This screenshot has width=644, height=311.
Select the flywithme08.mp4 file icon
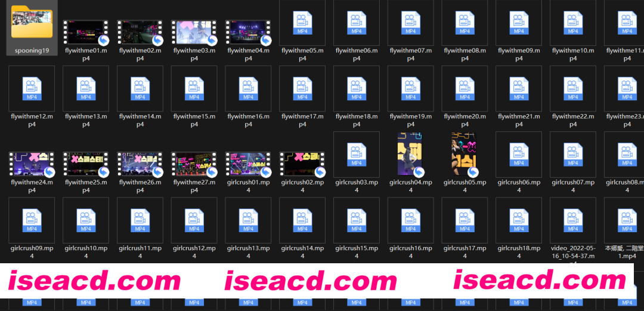coord(465,23)
